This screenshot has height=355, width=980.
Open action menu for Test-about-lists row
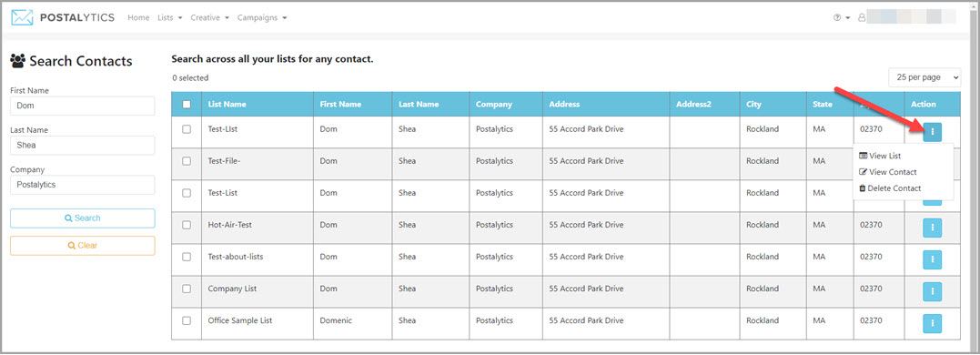pos(932,259)
